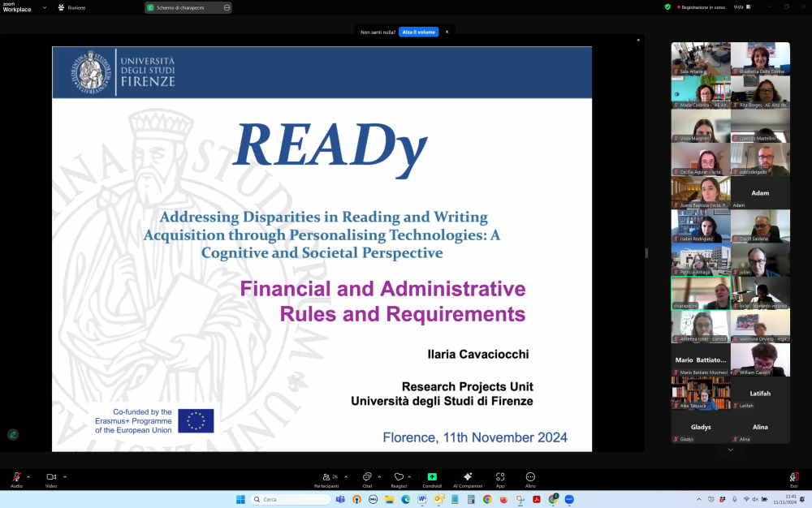The height and width of the screenshot is (508, 812).
Task: Expand audio options chevron next to Audio
Action: [x=28, y=476]
